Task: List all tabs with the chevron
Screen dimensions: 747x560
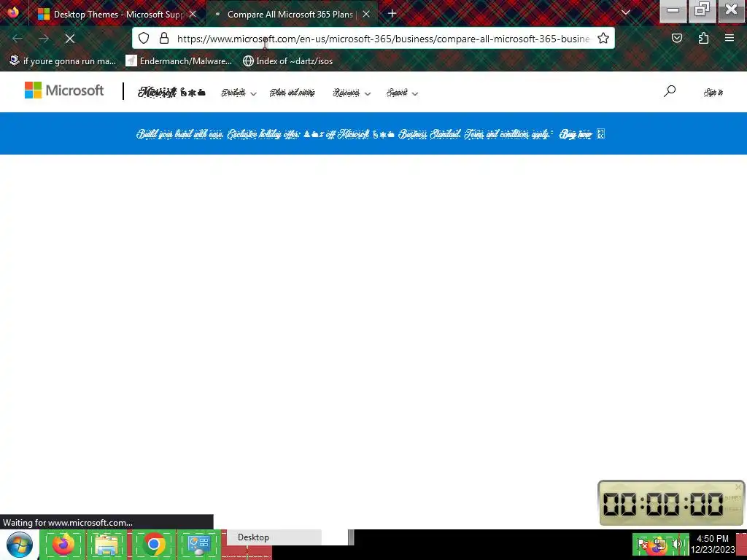Action: 626,13
